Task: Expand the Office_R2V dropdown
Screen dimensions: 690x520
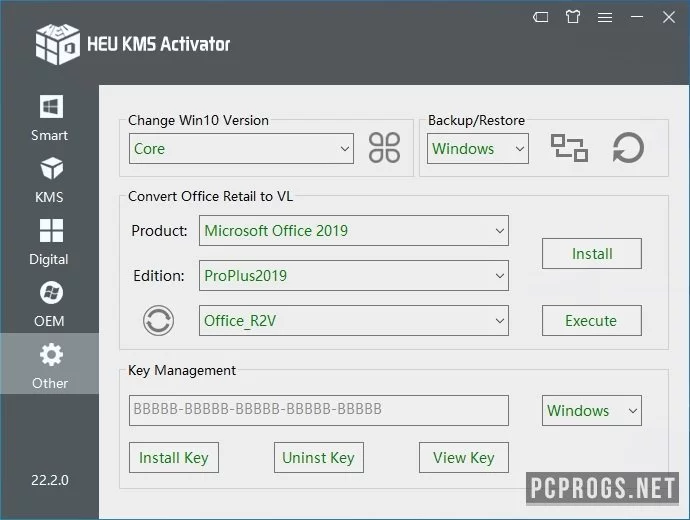Action: (354, 320)
